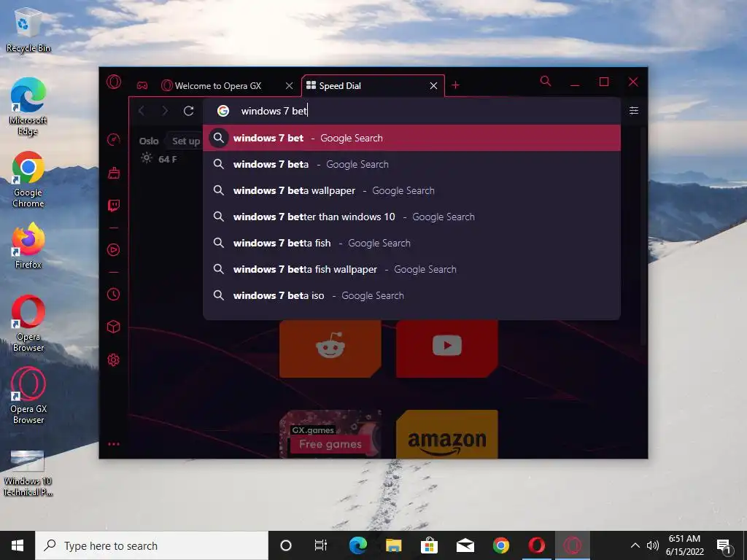
Task: Open a new tab with plus button
Action: point(455,85)
